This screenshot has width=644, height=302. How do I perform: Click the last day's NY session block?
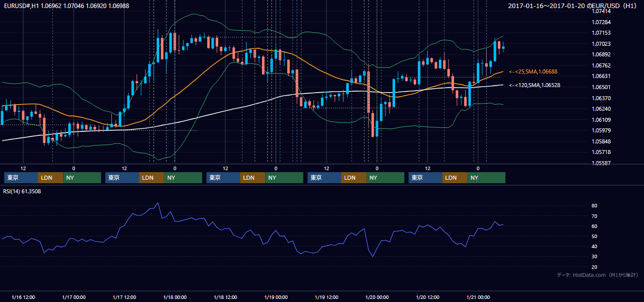(x=486, y=178)
